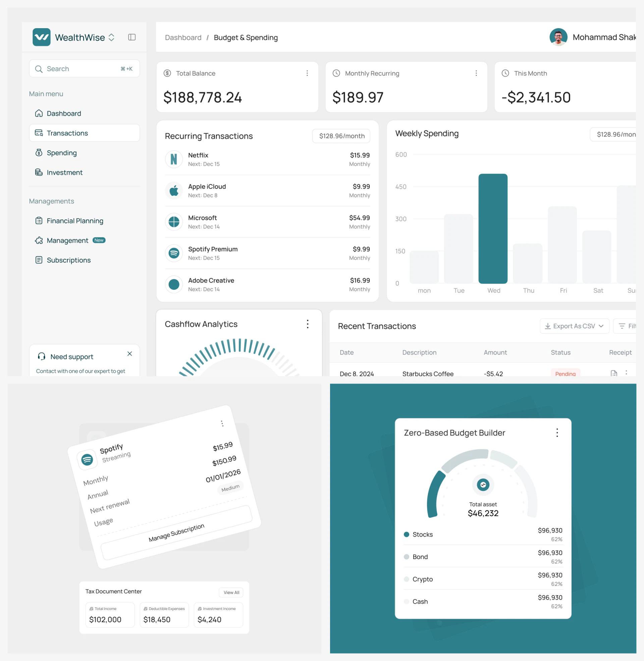Open Starbucks Coffee row options menu
Screen dimensions: 644x661
pos(626,373)
